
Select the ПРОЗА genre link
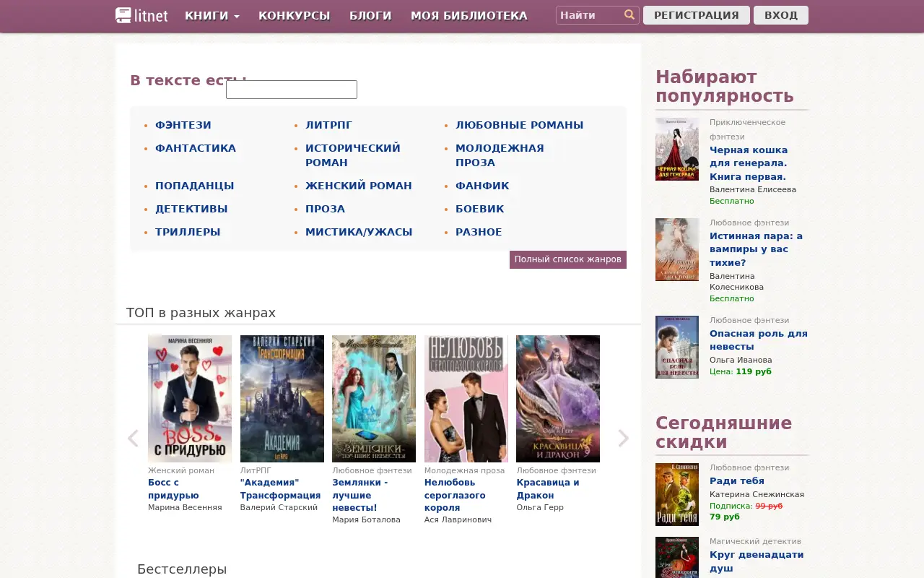coord(325,209)
